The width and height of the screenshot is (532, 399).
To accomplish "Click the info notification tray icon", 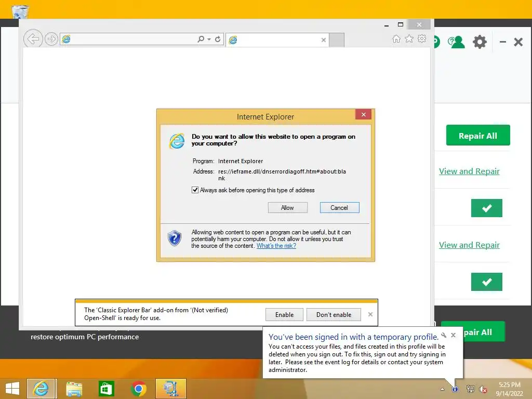I will point(455,389).
